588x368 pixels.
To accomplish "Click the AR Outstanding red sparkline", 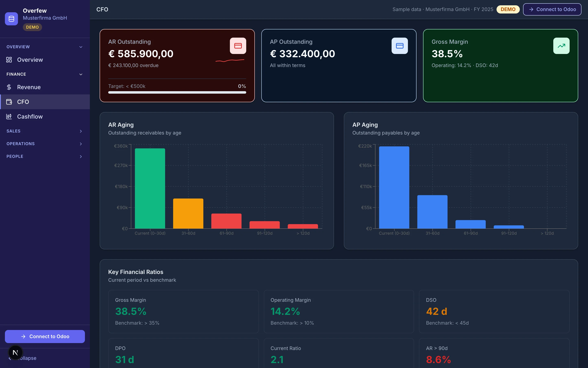I will click(230, 60).
